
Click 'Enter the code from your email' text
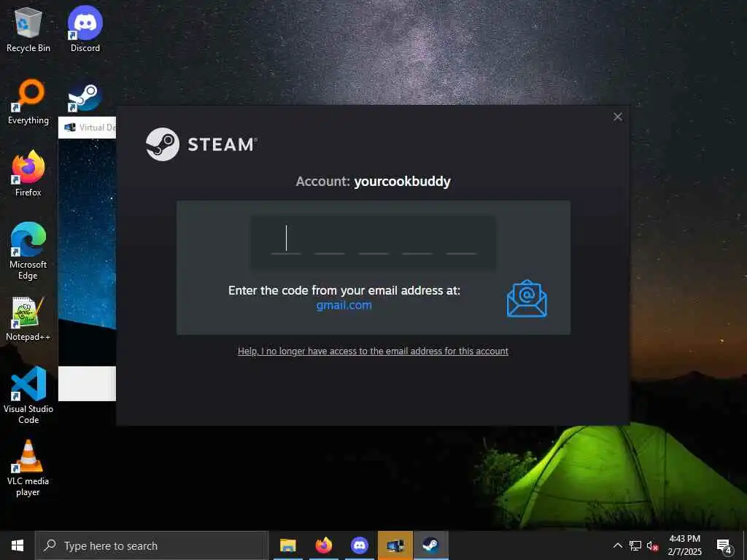pos(344,290)
